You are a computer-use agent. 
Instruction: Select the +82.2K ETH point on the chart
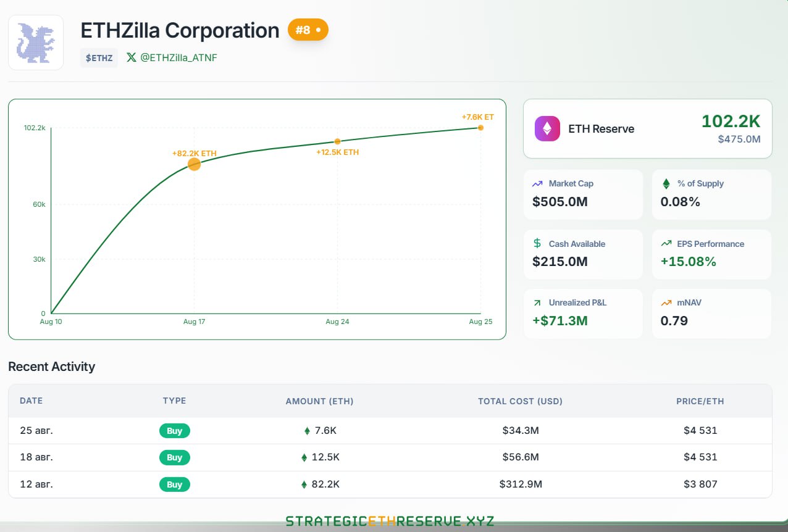(194, 164)
